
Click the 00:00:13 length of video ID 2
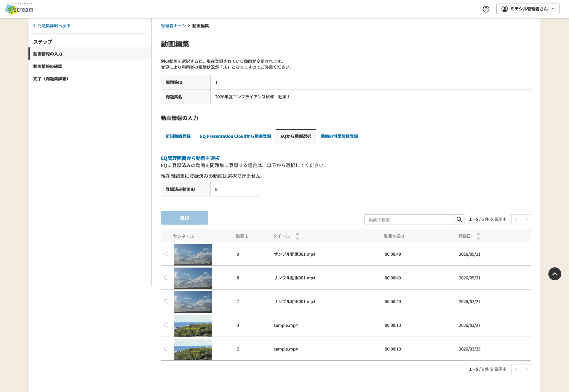click(393, 349)
